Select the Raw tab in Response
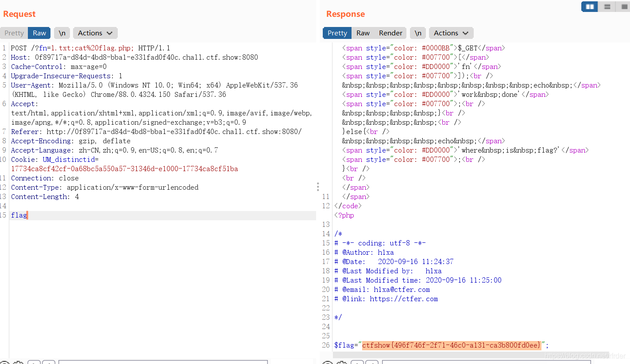Screen dimensions: 630x364 point(363,33)
